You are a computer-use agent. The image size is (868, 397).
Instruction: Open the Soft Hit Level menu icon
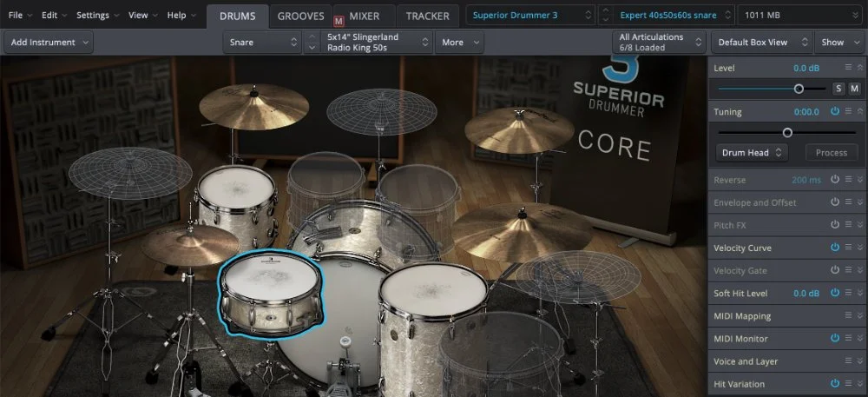(x=848, y=293)
